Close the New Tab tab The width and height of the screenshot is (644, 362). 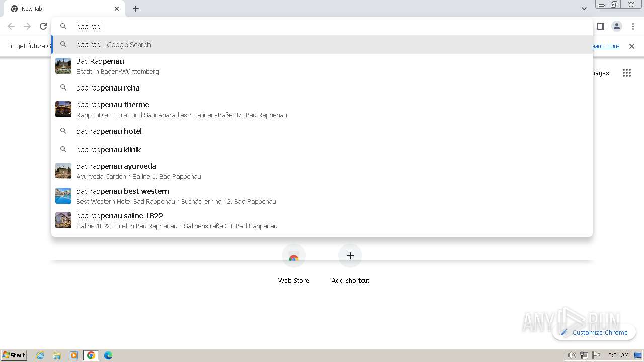tap(117, 9)
